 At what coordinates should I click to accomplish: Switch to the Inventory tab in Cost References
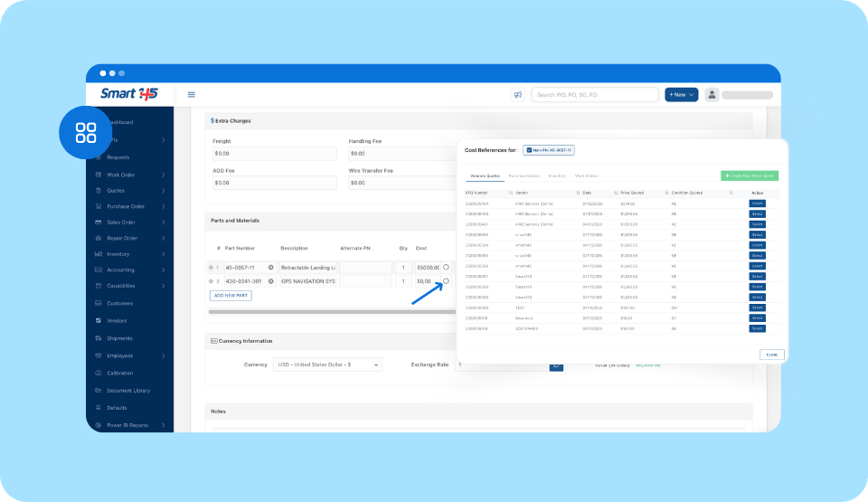557,176
